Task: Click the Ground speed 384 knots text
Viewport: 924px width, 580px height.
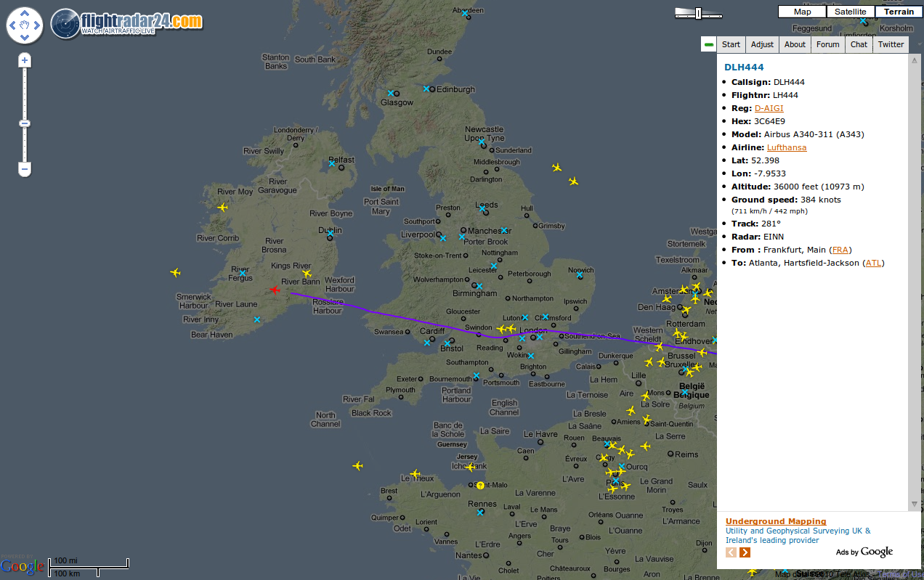Action: point(786,200)
